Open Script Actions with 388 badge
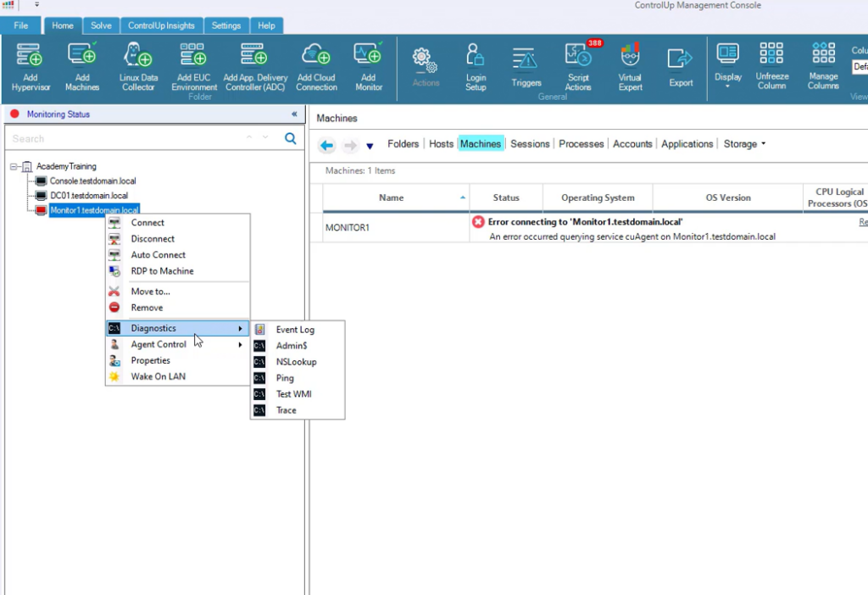The image size is (868, 595). (578, 55)
